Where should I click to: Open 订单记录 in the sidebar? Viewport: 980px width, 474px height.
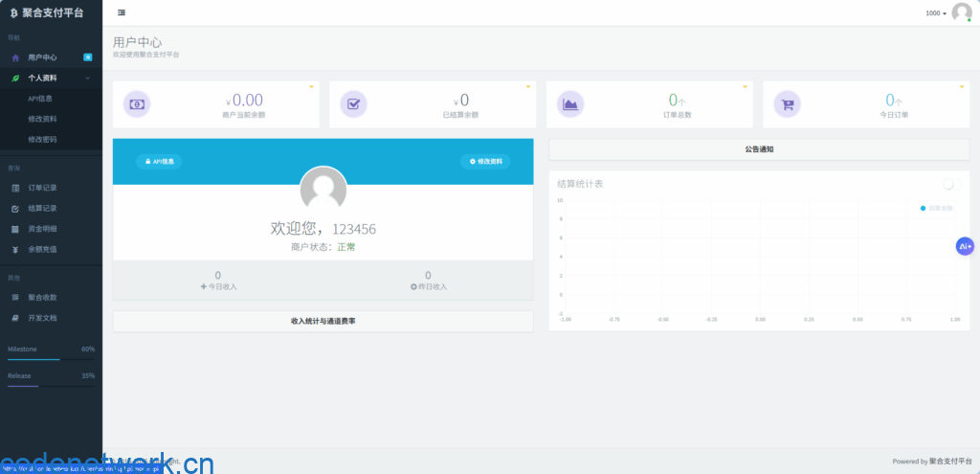pyautogui.click(x=42, y=188)
